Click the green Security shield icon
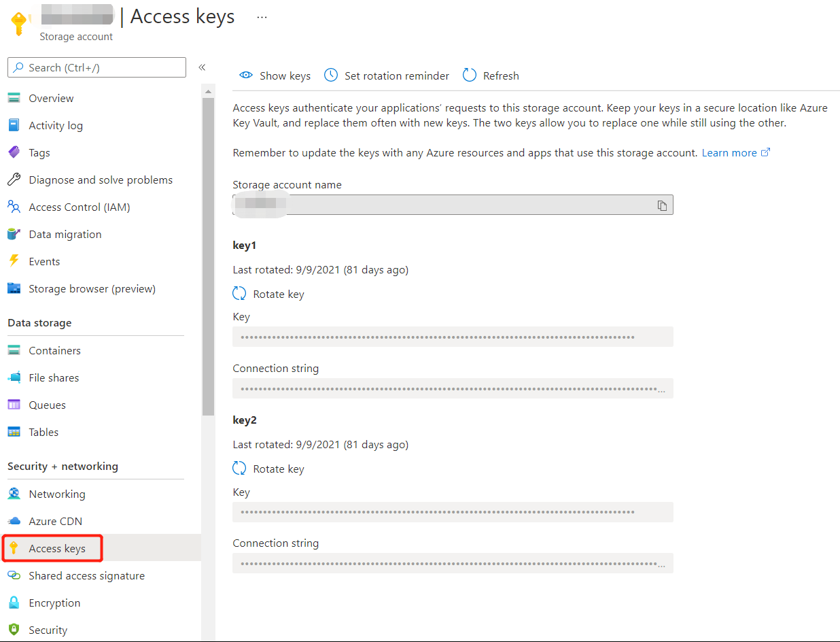840x642 pixels. tap(14, 630)
